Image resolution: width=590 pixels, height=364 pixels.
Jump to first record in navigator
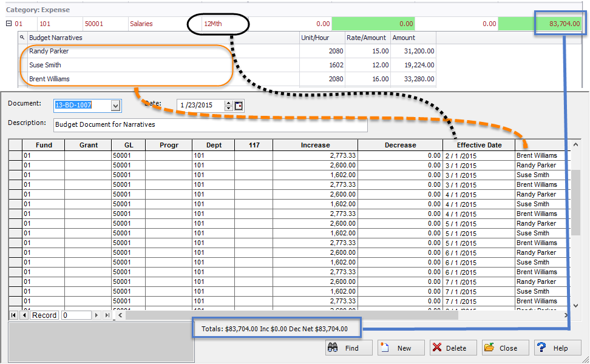point(14,315)
